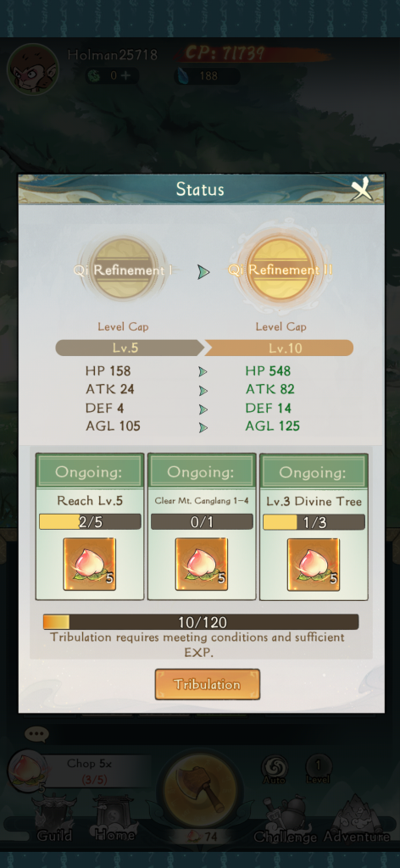Tap peach reward under Lv.3 Divine Tree
The image size is (400, 868).
tap(314, 564)
